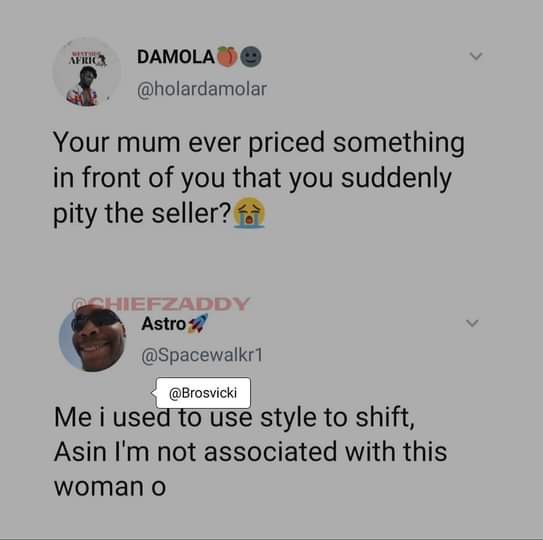The image size is (543, 540).
Task: Click the crying face emoji after 'seller?'
Action: (249, 213)
